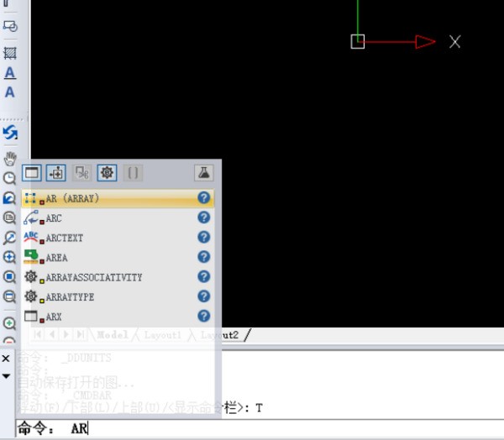Switch to the Model tab

tap(113, 335)
